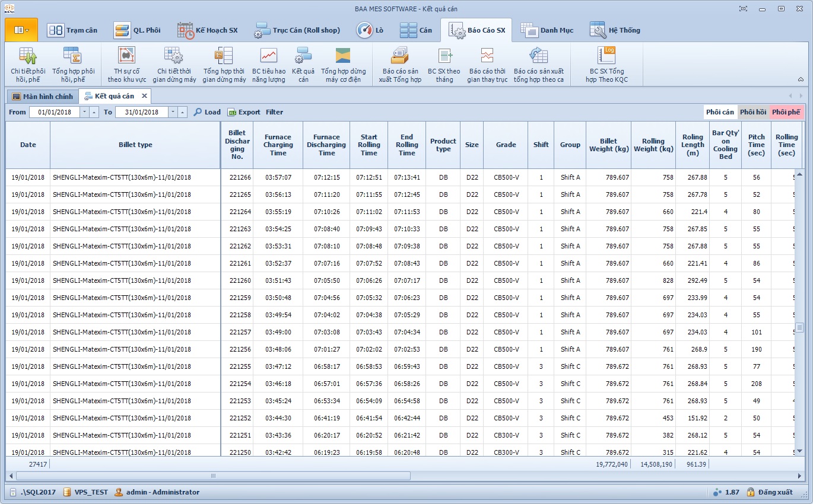
Task: Toggle the Phôi hồi legend filter
Action: tap(752, 112)
